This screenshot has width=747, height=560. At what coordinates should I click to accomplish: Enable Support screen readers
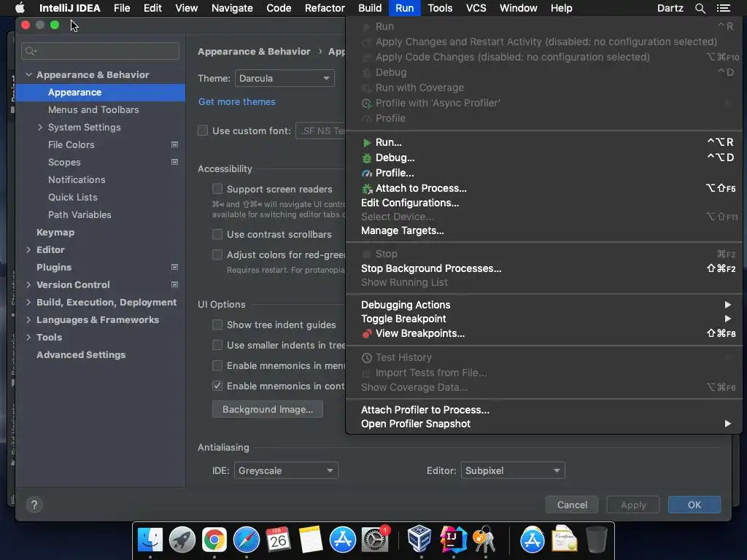(x=217, y=189)
